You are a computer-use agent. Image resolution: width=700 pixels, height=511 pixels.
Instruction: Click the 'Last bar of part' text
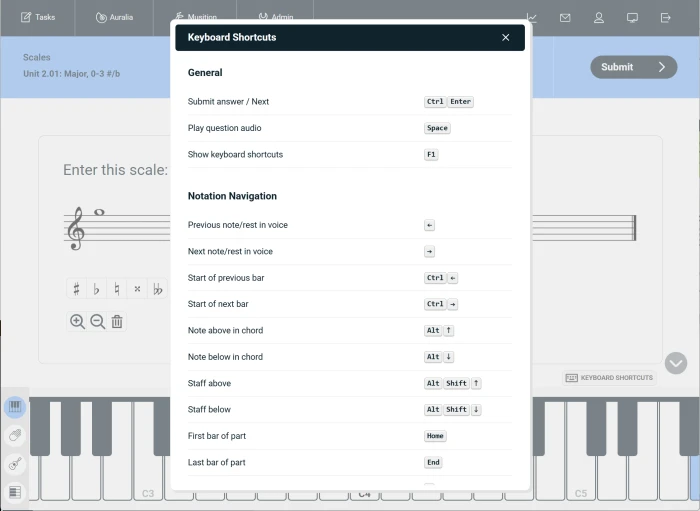pos(217,462)
